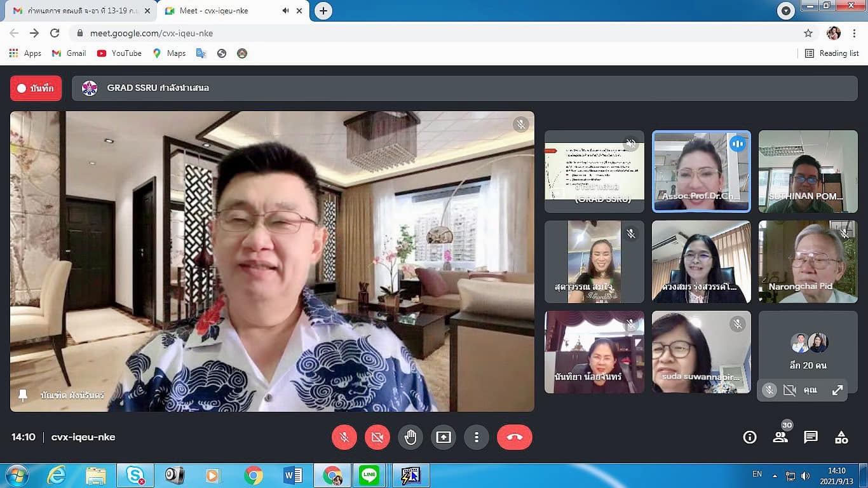Screen dimensions: 868x488
Task: Open the activities panel
Action: pos(841,437)
